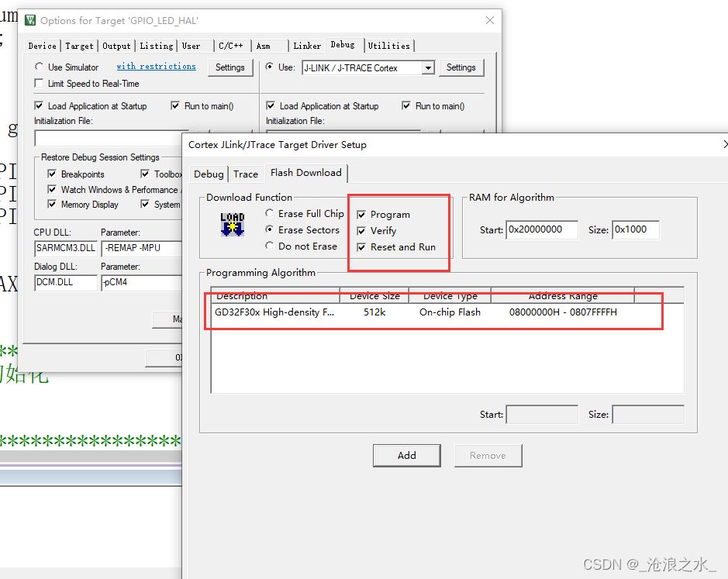The image size is (728, 579).
Task: Click the RAM Start field 0x20000000
Action: [x=542, y=229]
